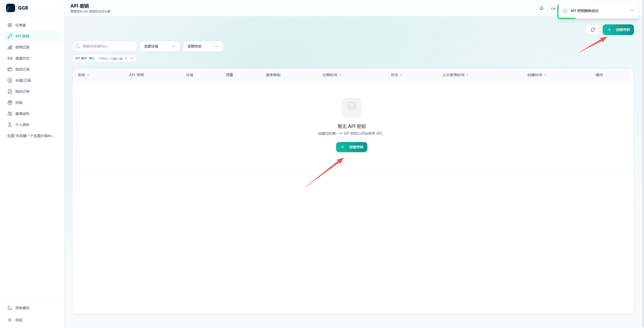Click 创建密钥 under the empty-state message

click(x=352, y=147)
